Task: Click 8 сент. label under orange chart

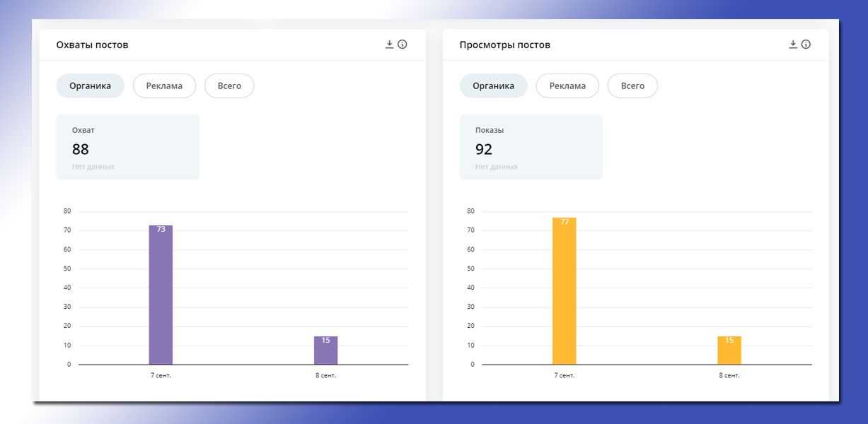Action: tap(729, 375)
